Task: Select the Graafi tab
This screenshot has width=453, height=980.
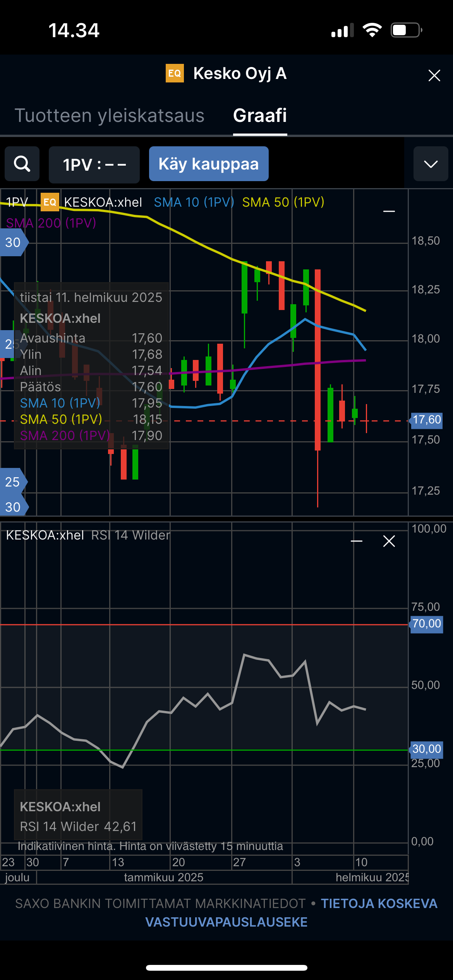Action: click(x=260, y=115)
